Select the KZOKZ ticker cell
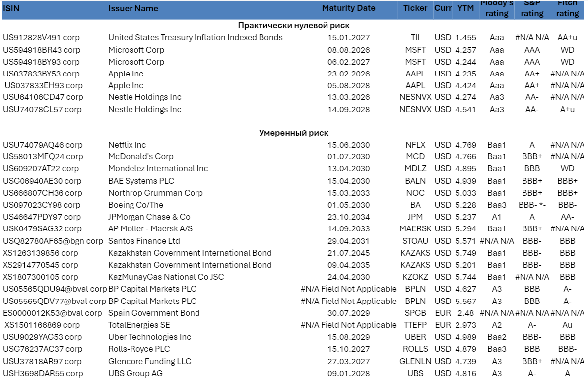 415,277
